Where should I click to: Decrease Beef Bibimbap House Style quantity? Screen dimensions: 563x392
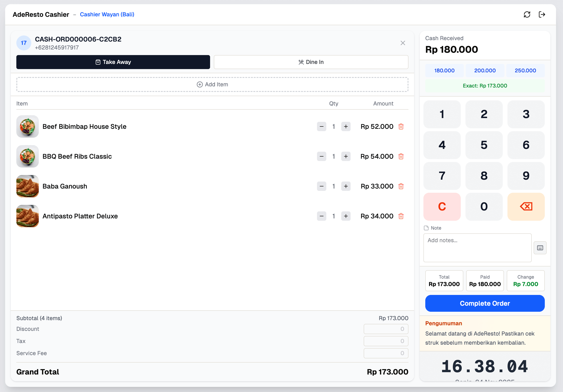(321, 126)
